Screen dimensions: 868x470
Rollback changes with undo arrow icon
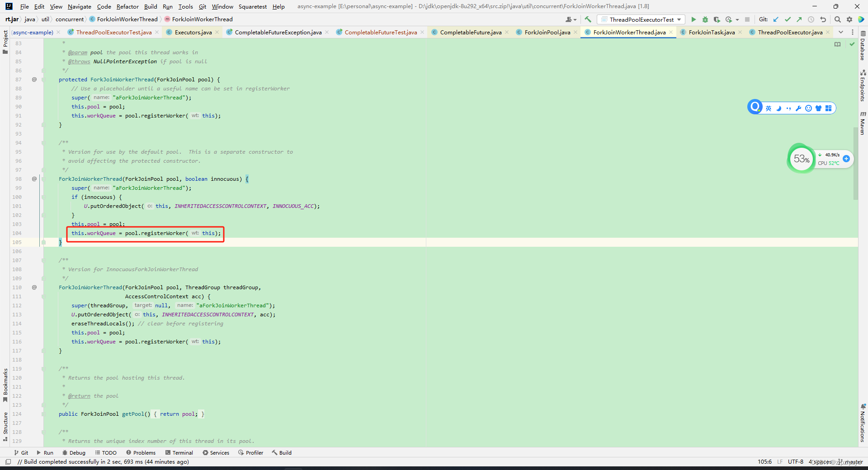[x=823, y=19]
